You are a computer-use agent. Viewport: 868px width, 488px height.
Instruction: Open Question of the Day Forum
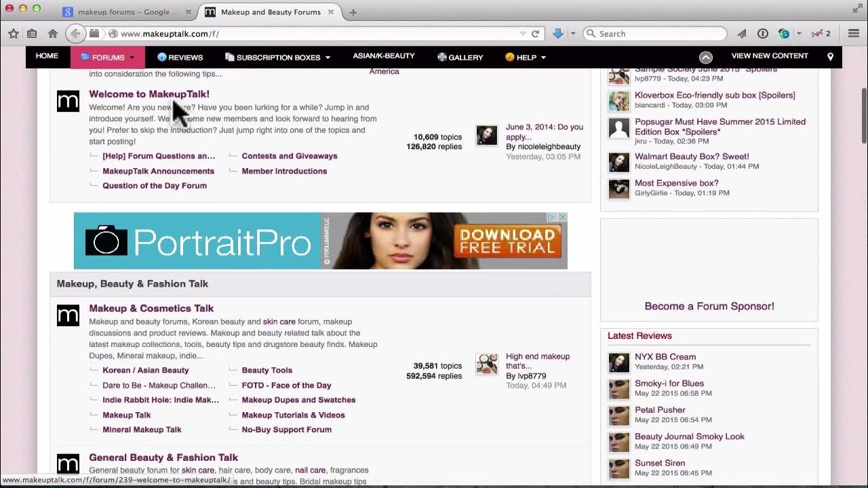point(155,186)
